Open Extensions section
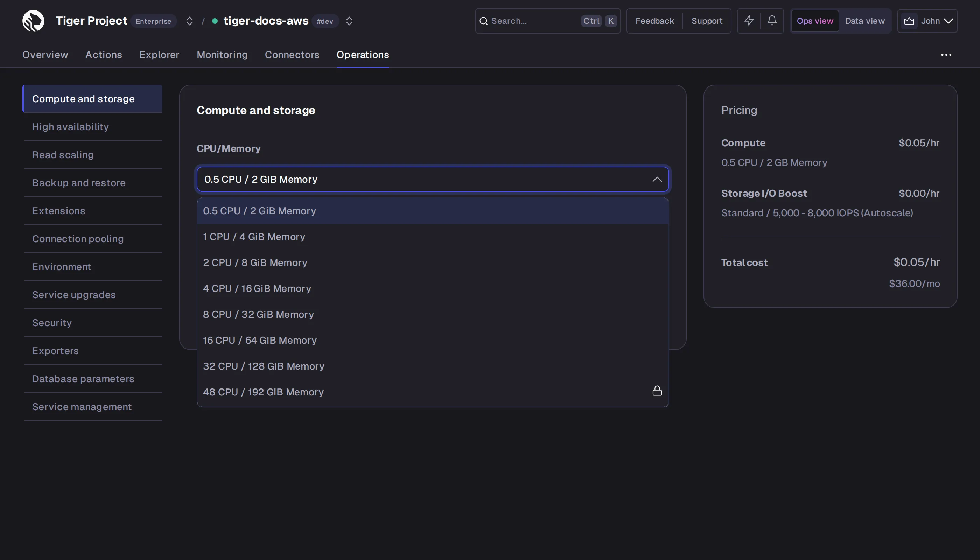 [x=93, y=211]
